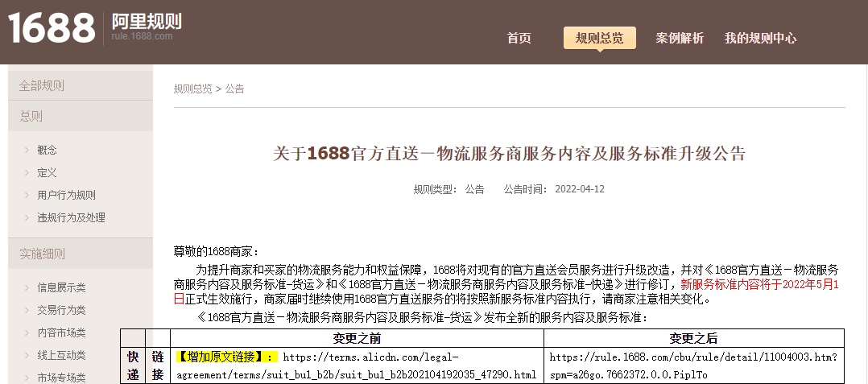868x384 pixels.
Task: Select the 规则总览 tab
Action: coord(600,38)
